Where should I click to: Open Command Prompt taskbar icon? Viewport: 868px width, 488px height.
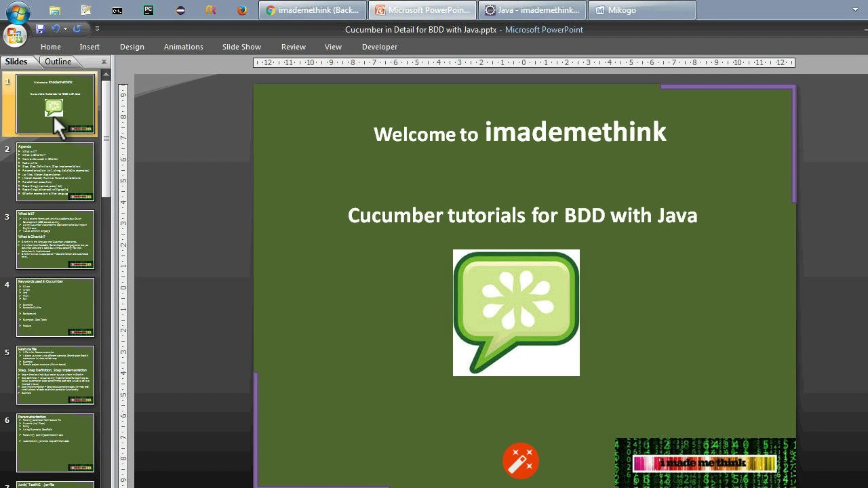tap(117, 10)
